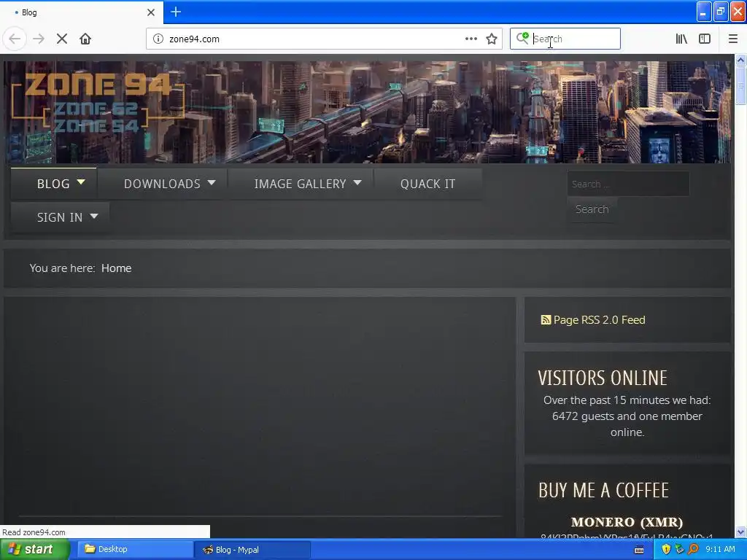Screen dimensions: 747x560
Task: Open a new browser tab
Action: click(x=176, y=12)
